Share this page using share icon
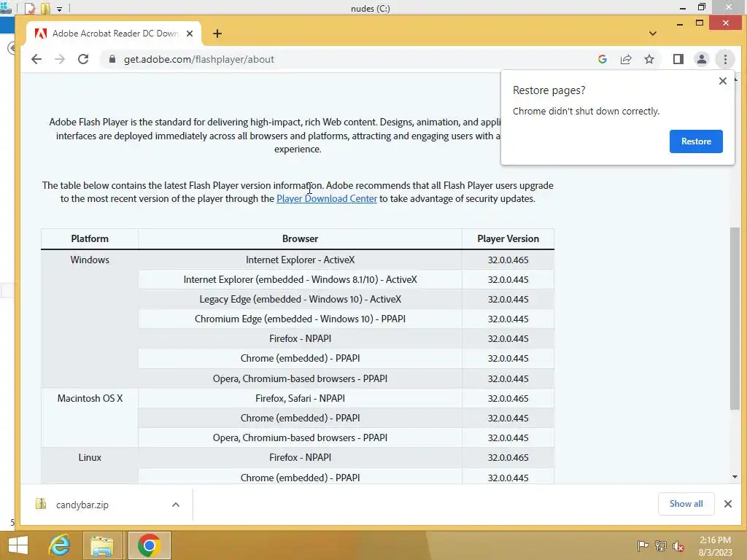The width and height of the screenshot is (747, 560). (625, 59)
